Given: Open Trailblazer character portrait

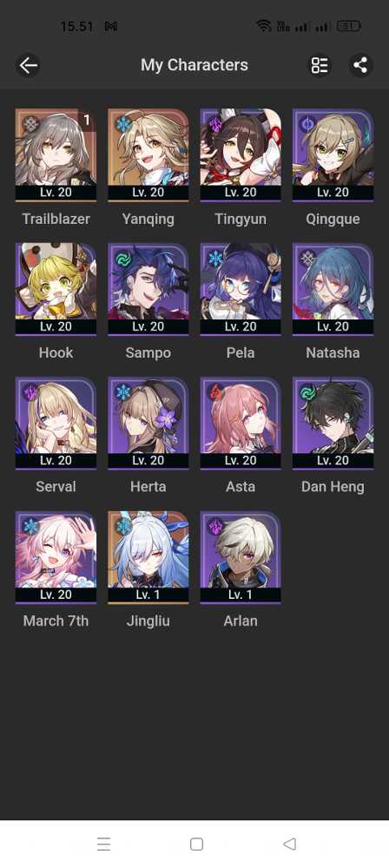Looking at the screenshot, I should click(56, 155).
